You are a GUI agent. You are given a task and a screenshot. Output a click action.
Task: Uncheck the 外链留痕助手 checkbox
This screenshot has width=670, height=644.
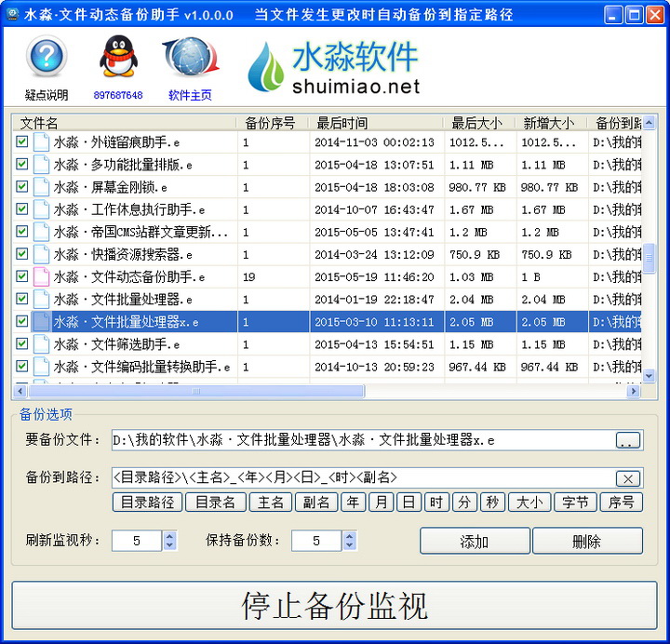[x=21, y=141]
